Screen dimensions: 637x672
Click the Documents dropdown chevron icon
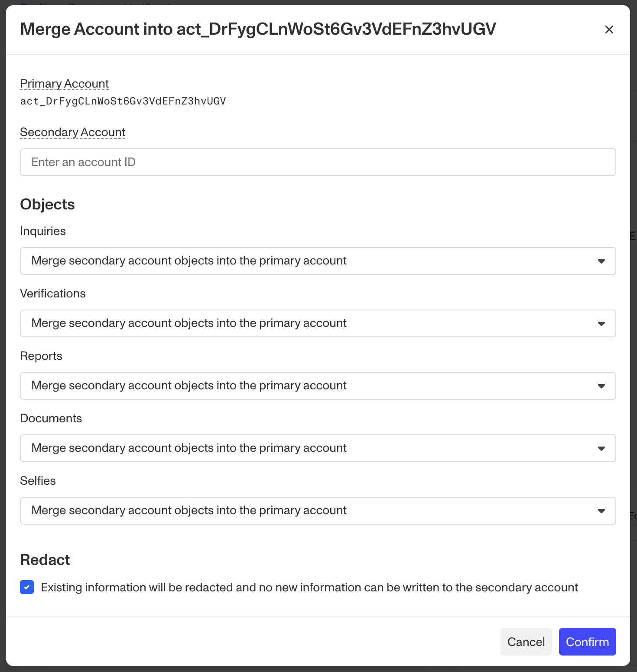tap(601, 448)
